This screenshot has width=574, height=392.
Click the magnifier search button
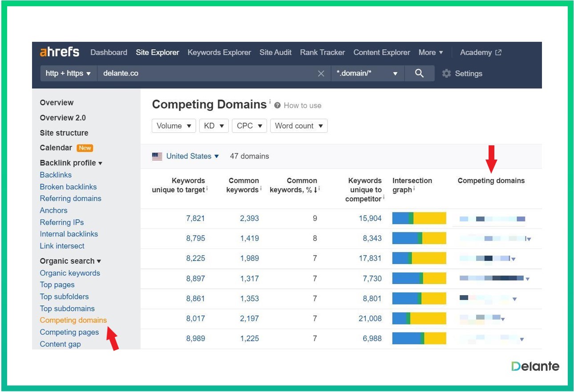(419, 73)
